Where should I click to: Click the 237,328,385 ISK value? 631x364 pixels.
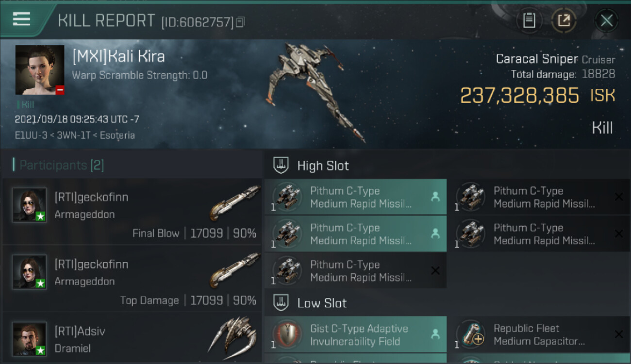[519, 96]
